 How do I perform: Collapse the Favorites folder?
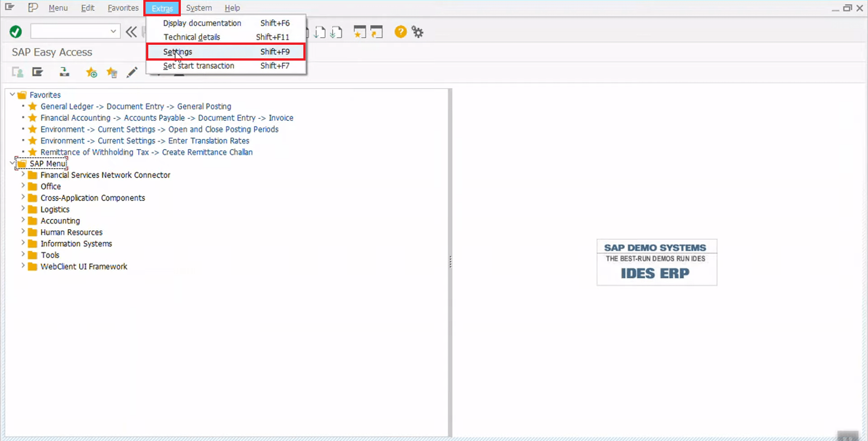[12, 95]
